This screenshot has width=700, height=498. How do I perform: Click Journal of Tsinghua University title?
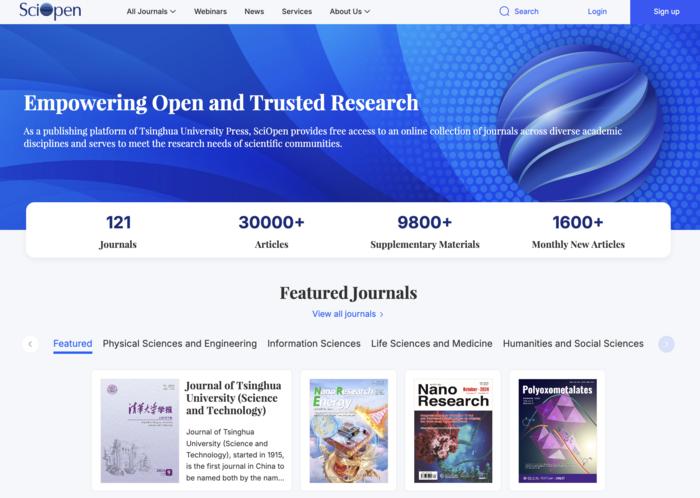pos(233,398)
